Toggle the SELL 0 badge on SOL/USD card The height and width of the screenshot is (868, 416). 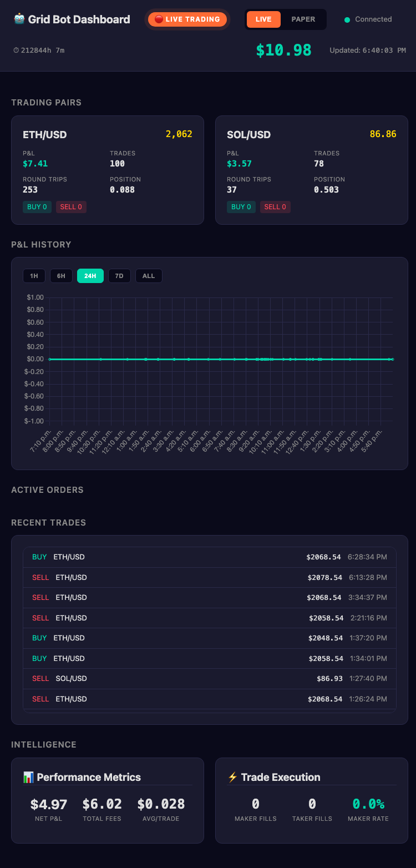(275, 206)
